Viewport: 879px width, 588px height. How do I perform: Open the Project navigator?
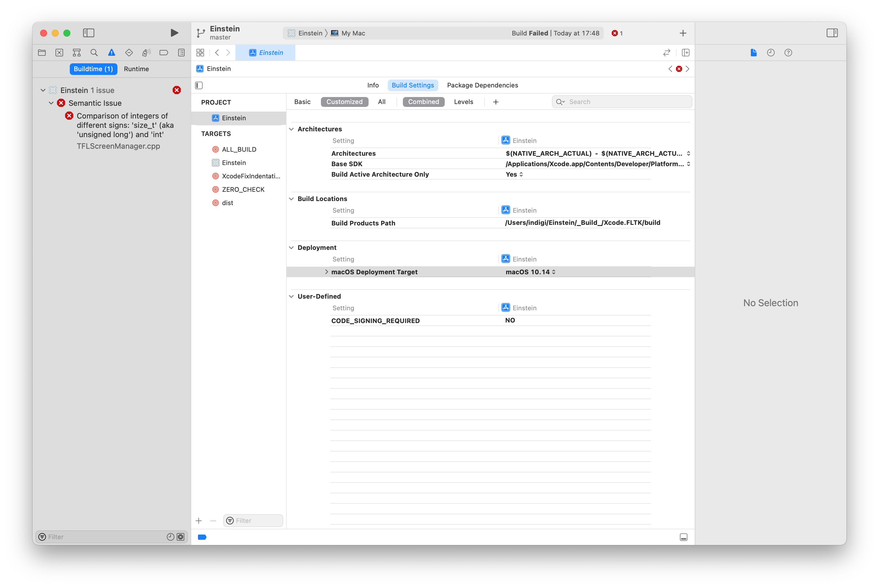click(42, 53)
